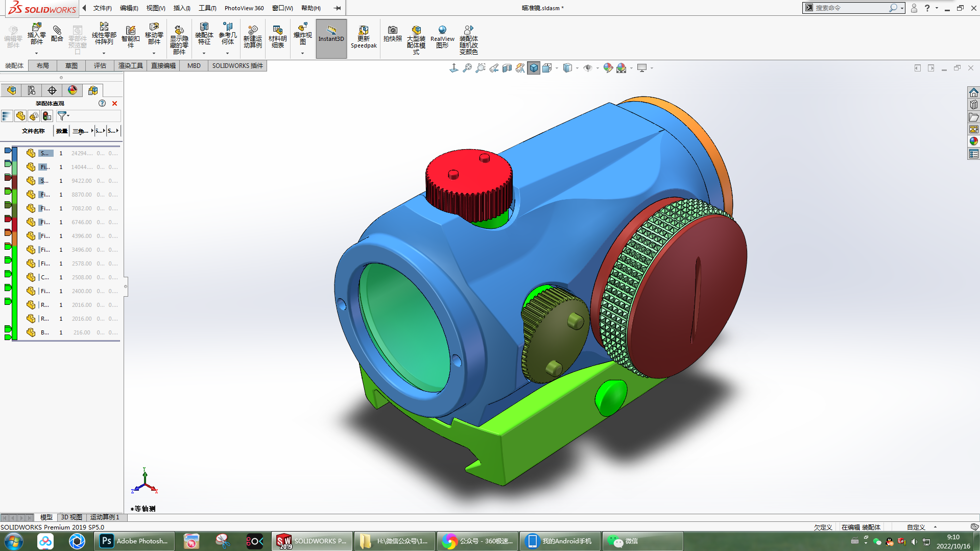Expand Move Component dropdown arrow
The height and width of the screenshot is (551, 980).
(x=154, y=53)
